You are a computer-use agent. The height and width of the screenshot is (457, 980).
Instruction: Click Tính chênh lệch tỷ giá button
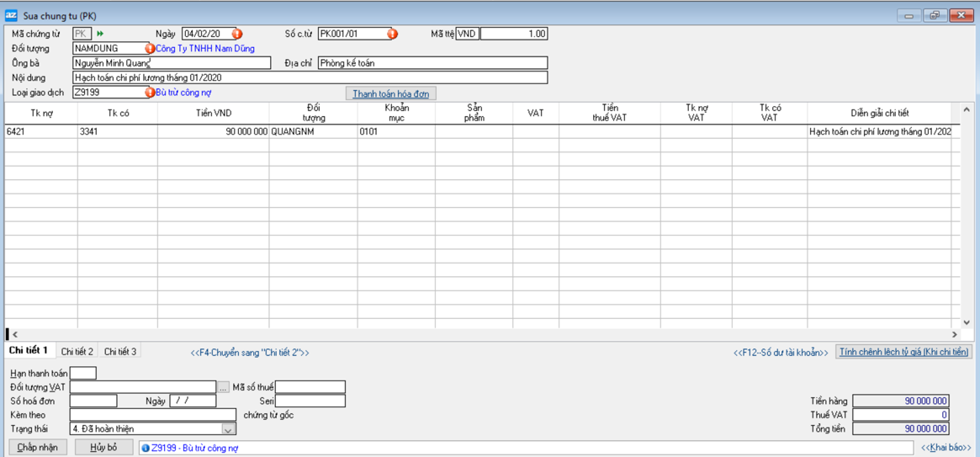(x=903, y=352)
